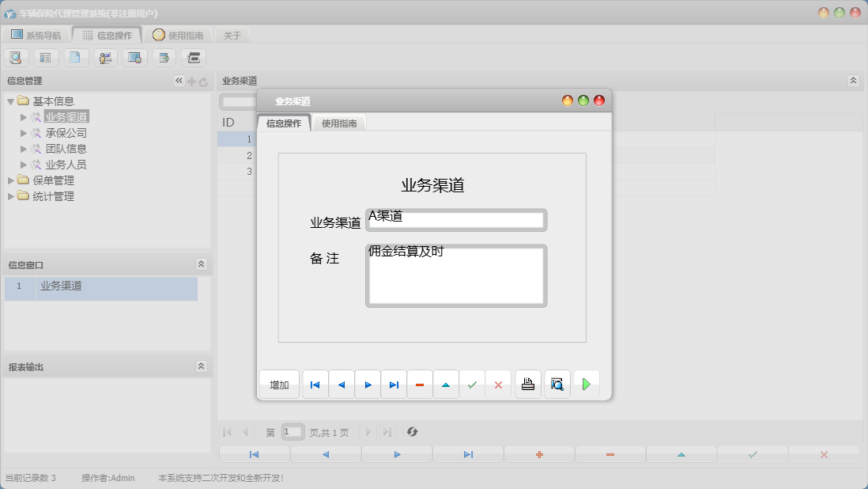Open print preview in the 业务渠道 dialog
This screenshot has width=868, height=489.
[x=557, y=384]
